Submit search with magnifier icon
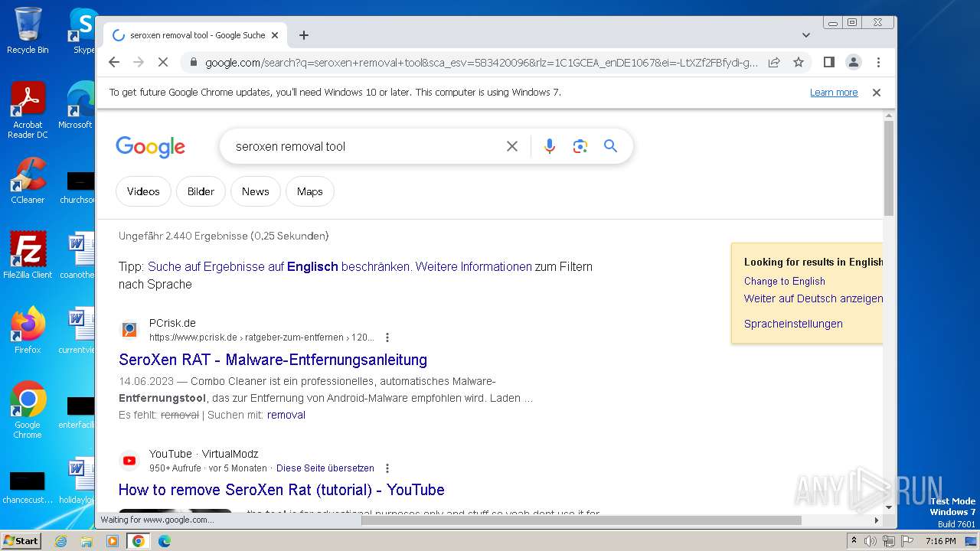980x551 pixels. (x=610, y=146)
